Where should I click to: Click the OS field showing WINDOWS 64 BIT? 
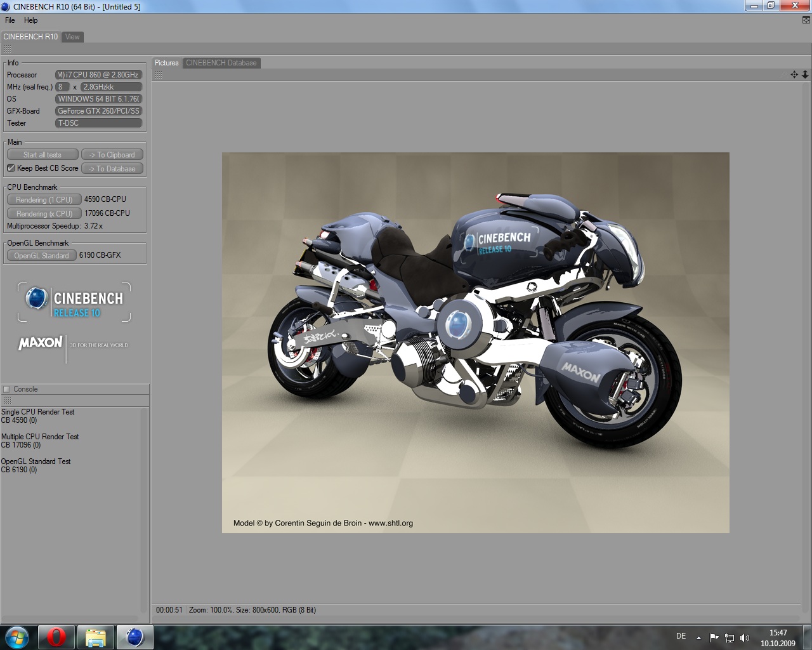coord(98,99)
